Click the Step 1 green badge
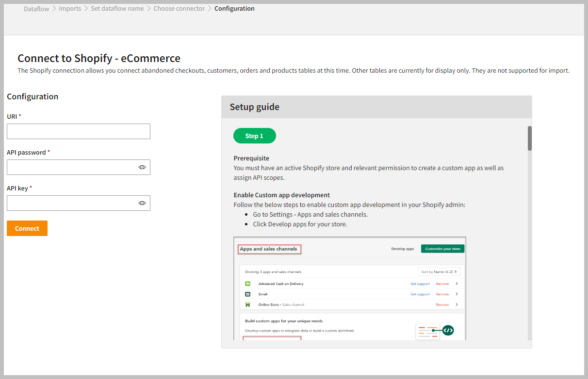Viewport: 588px width, 379px height. point(254,136)
